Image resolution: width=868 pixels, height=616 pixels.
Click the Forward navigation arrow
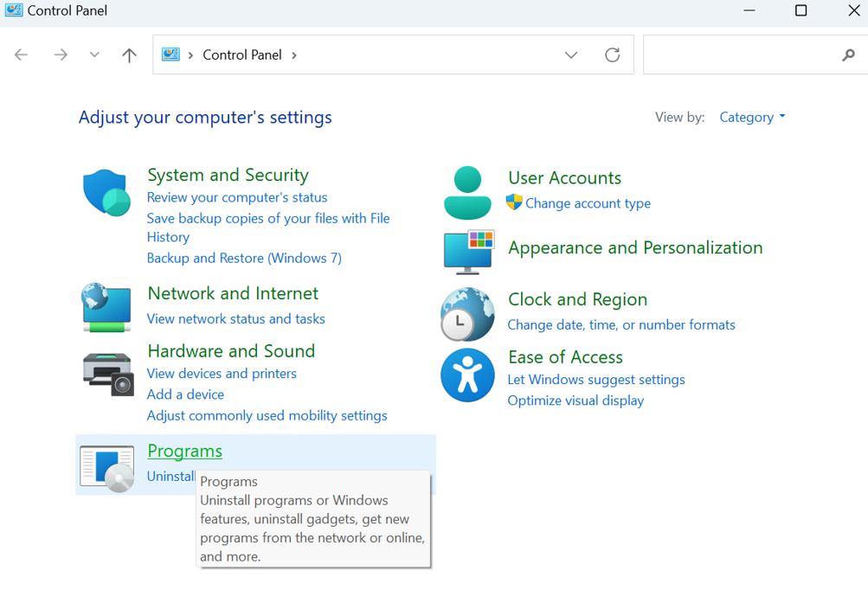click(x=61, y=55)
